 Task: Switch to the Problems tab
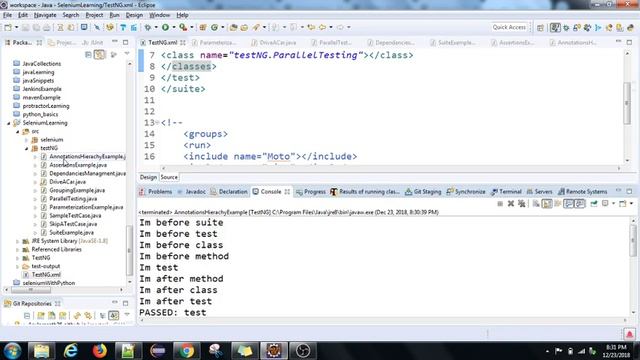[156, 191]
